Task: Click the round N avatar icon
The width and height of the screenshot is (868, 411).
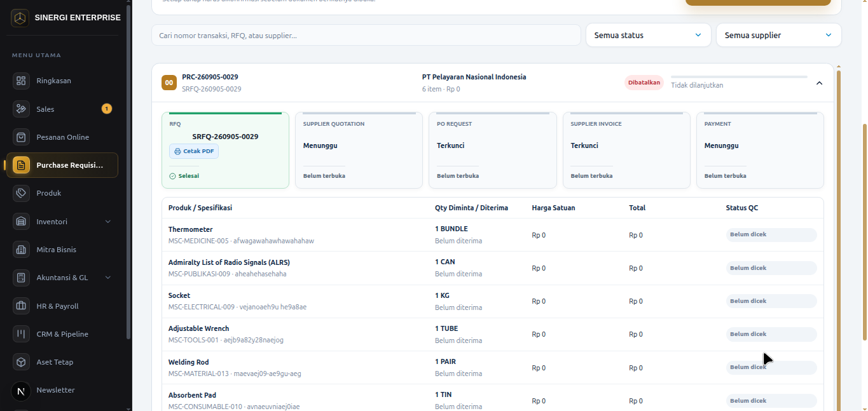Action: (x=21, y=391)
